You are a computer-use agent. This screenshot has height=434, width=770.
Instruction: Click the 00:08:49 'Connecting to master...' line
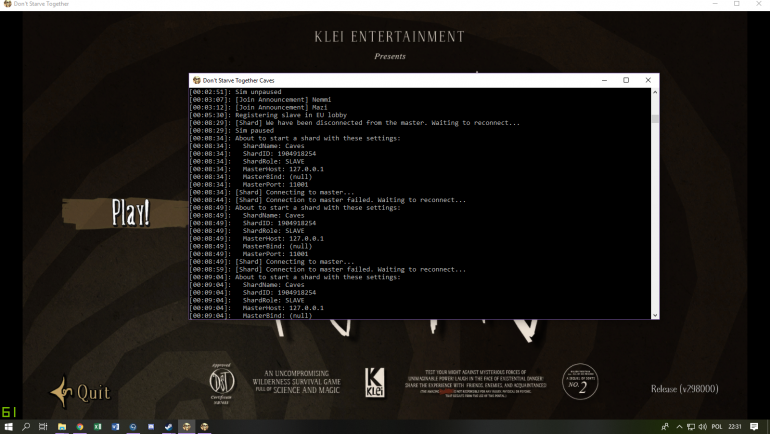pos(272,262)
